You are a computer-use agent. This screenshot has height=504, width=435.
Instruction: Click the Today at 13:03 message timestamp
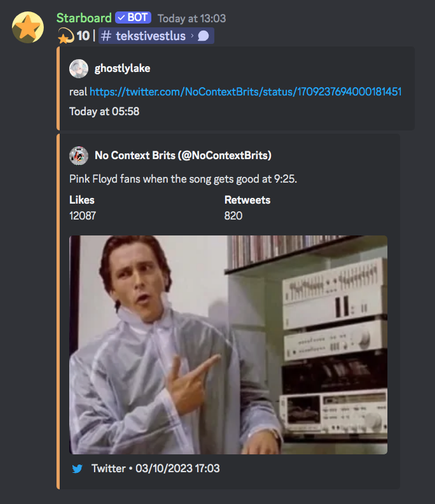coord(192,18)
